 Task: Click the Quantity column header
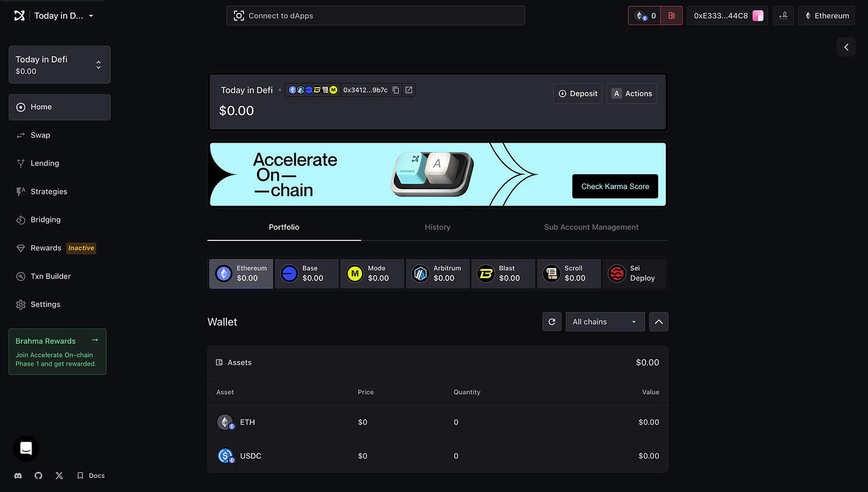click(467, 392)
